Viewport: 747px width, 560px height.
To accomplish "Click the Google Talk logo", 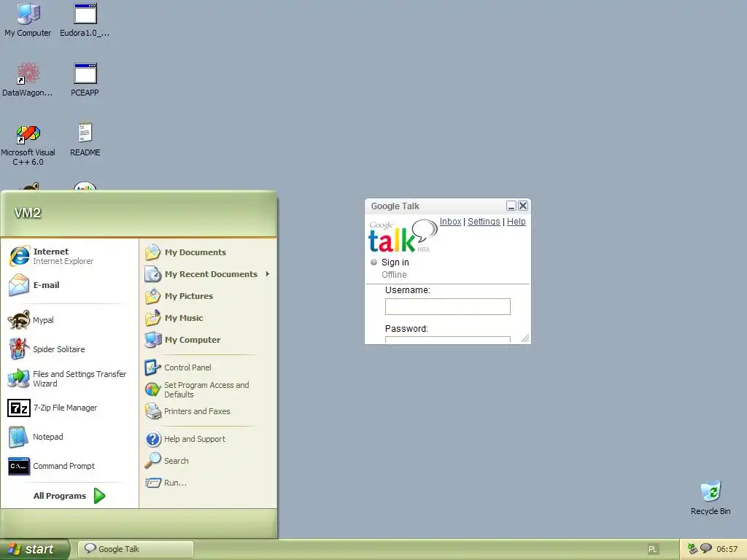I will [403, 236].
